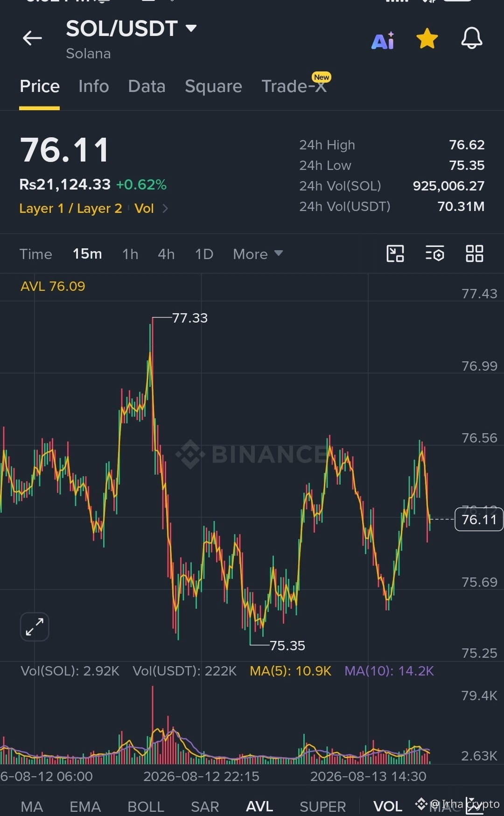Tap the 2026-08-13 14:30 time axis label
This screenshot has width=504, height=816.
(x=368, y=776)
